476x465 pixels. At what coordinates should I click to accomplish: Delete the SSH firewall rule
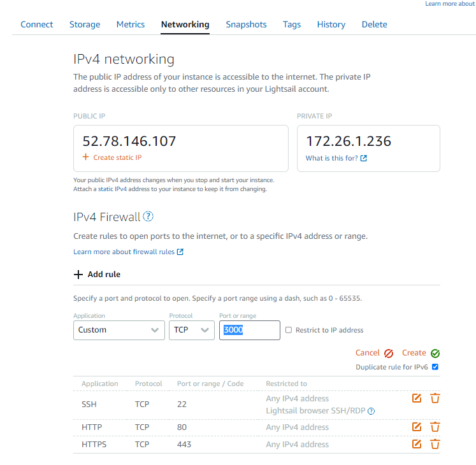coord(435,398)
